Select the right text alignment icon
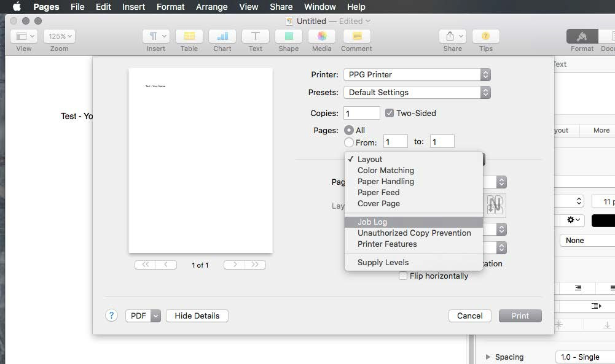This screenshot has width=615, height=364. point(578,288)
